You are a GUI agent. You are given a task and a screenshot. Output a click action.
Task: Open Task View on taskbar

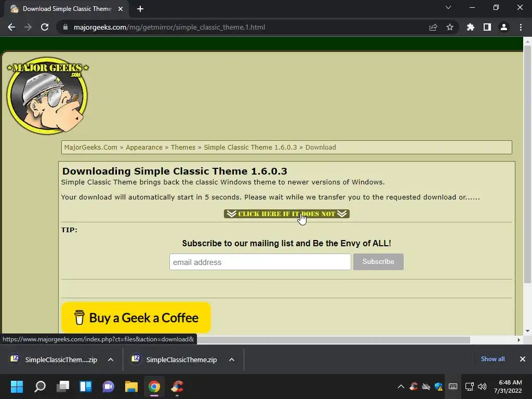coord(63,387)
